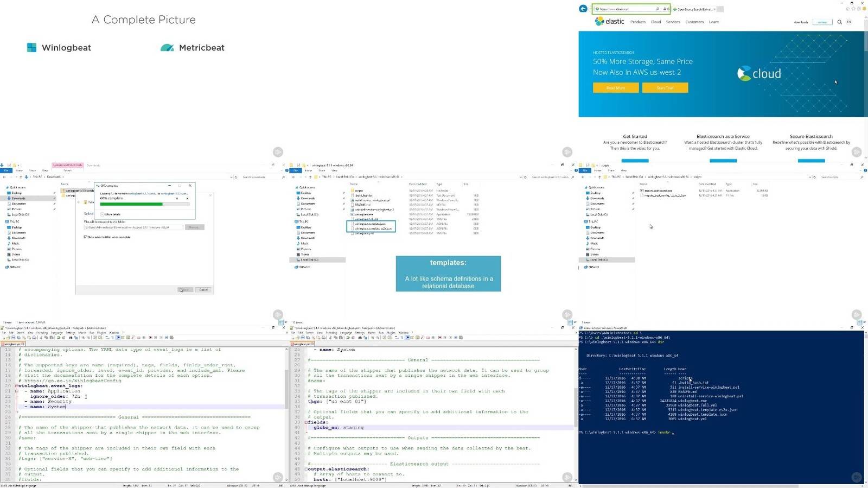The width and height of the screenshot is (868, 488).
Task: Expand More details in copy progress dialog
Action: 111,214
